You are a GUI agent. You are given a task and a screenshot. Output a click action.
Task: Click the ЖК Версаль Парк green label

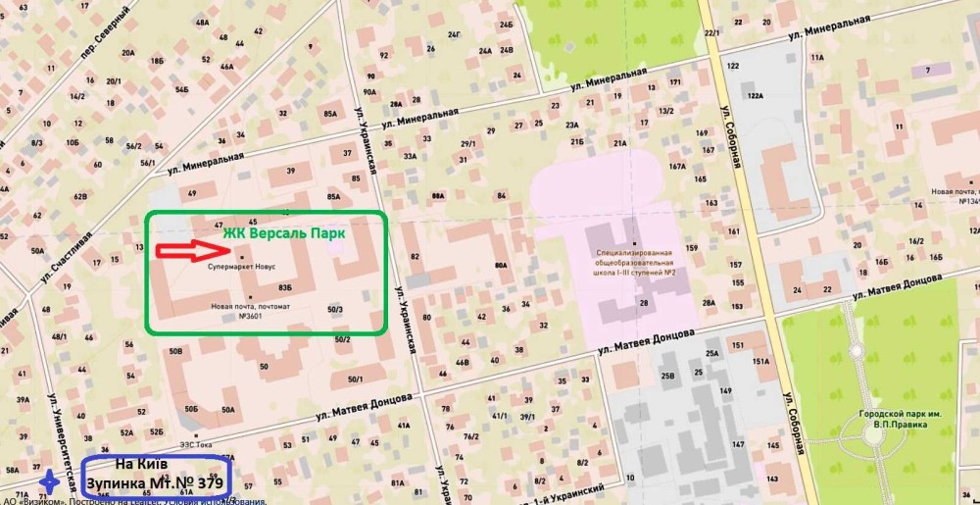284,233
